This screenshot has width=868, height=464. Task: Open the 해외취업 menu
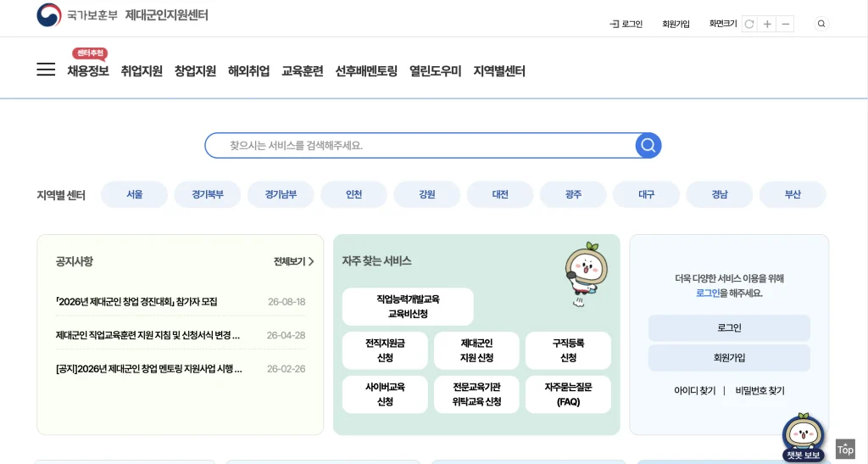[x=249, y=71]
